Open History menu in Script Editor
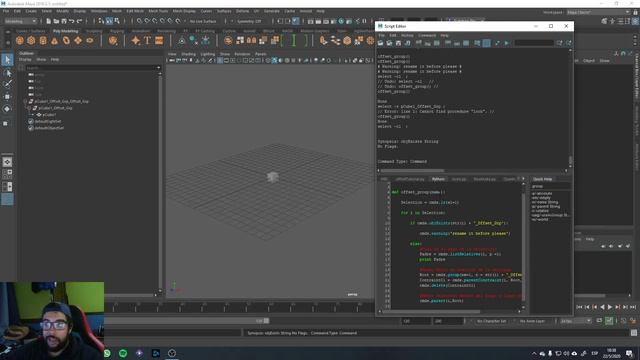This screenshot has height=360, width=640. point(407,36)
